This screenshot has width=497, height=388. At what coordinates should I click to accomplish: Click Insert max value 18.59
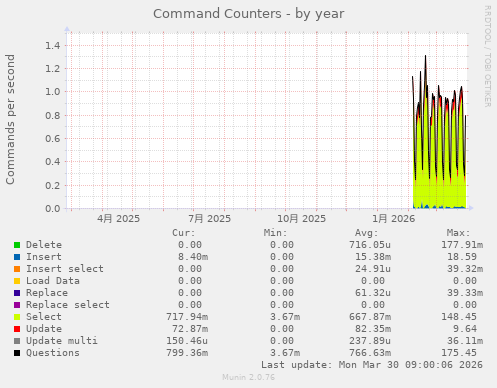point(462,257)
